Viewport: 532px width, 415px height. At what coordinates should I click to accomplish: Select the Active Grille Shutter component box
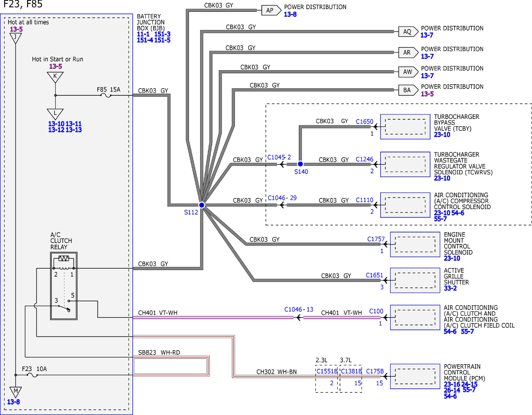tap(415, 280)
